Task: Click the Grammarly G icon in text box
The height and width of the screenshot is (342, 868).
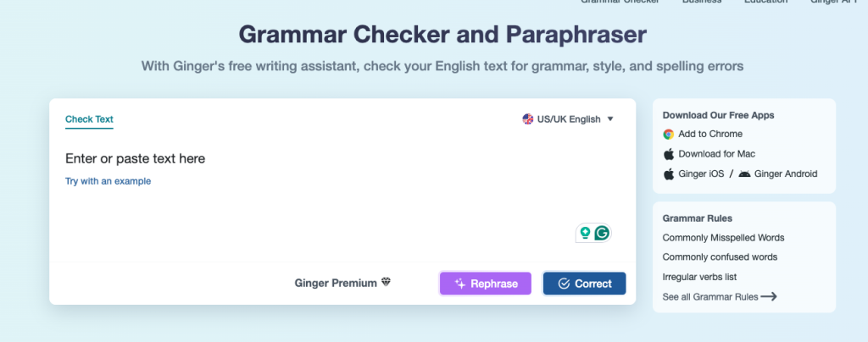Action: [602, 233]
